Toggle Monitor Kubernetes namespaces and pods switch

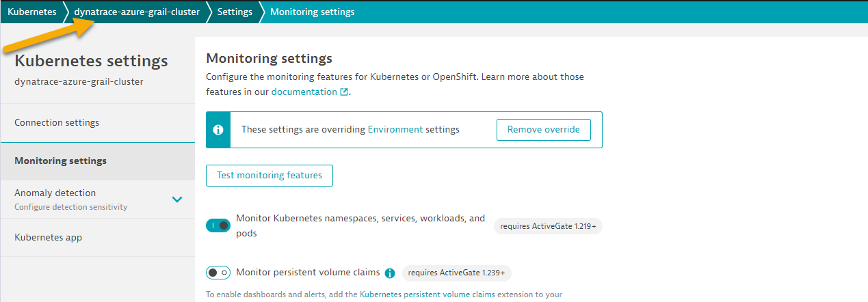[x=218, y=225]
